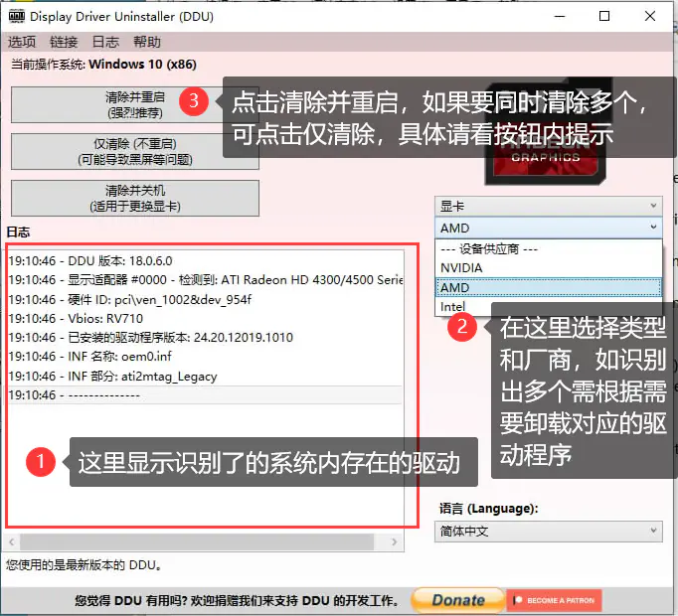The width and height of the screenshot is (678, 616).
Task: Open the 链接 menu
Action: 64,42
